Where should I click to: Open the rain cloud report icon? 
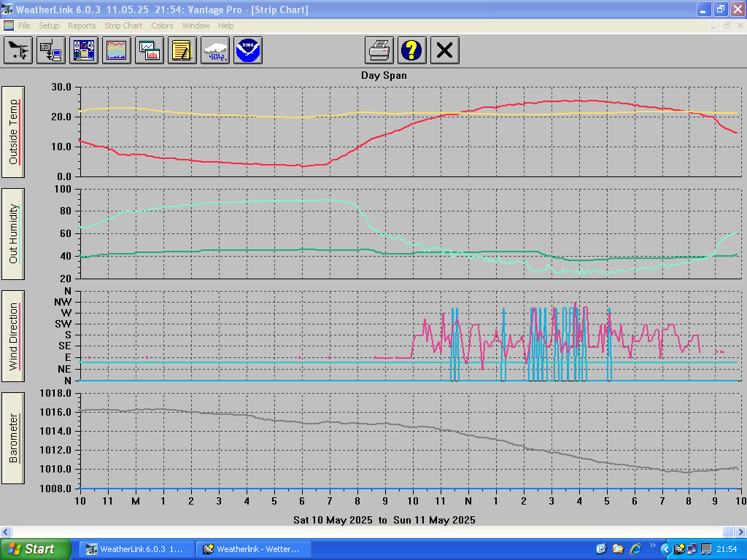[215, 50]
